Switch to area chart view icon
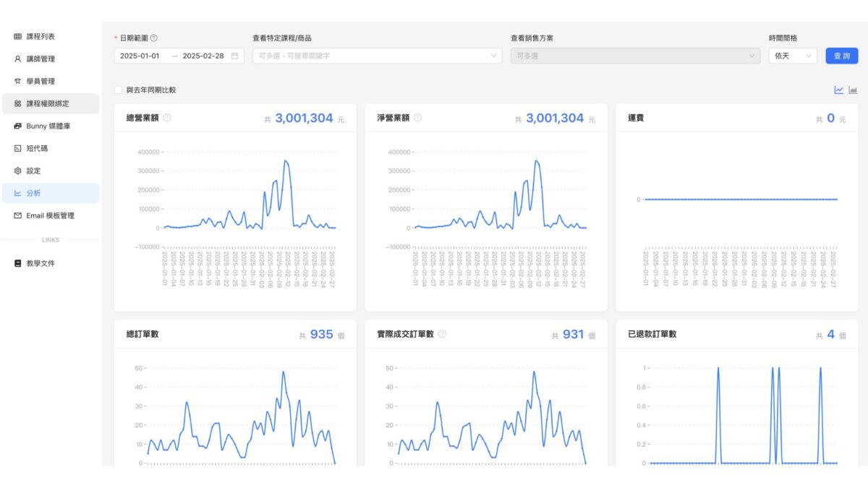Screen dimensions: 868x488 pyautogui.click(x=853, y=90)
